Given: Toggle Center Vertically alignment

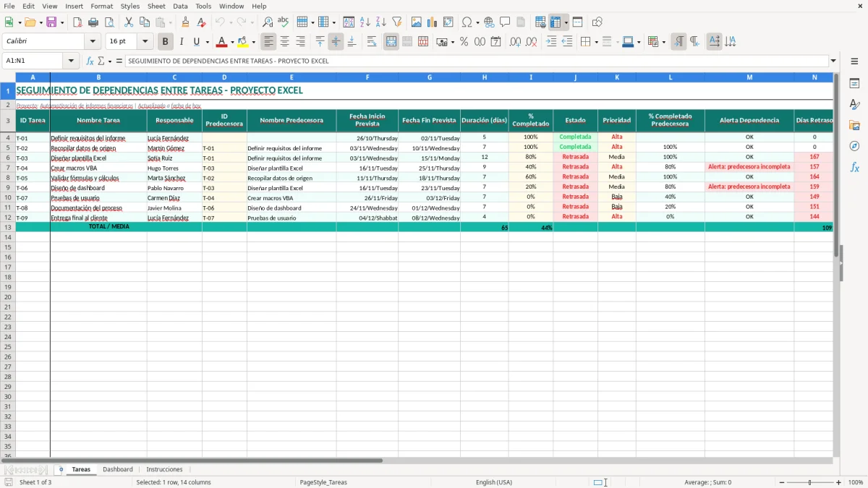Looking at the screenshot, I should [x=336, y=42].
